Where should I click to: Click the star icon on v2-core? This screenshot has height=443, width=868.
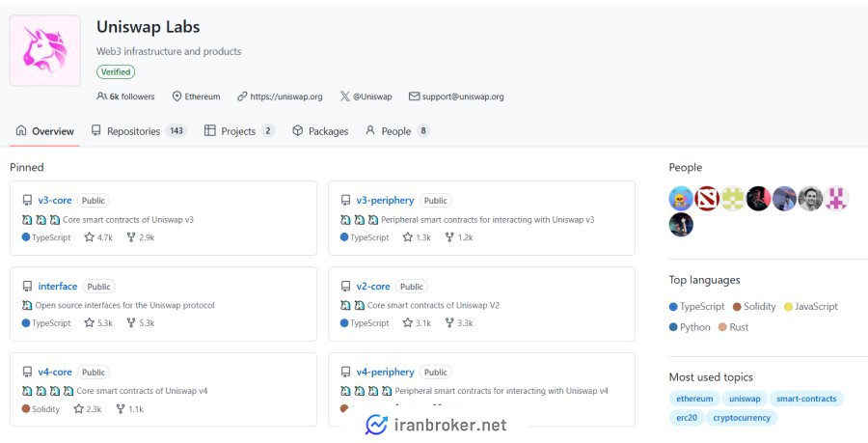click(408, 322)
